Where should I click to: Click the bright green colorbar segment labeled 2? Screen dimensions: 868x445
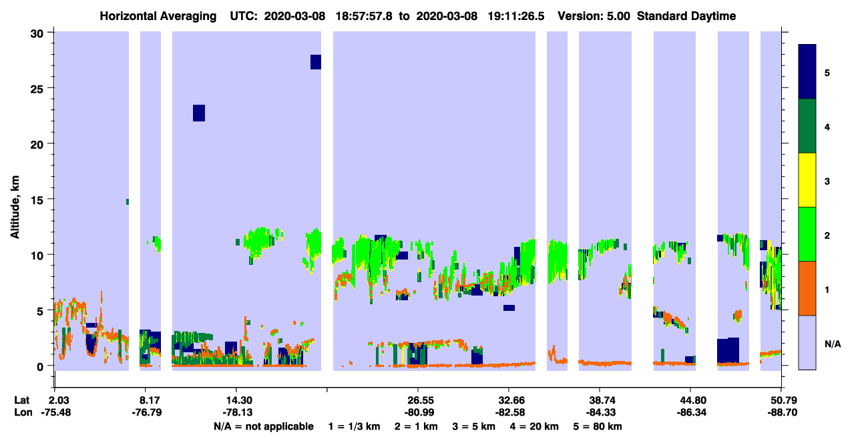pyautogui.click(x=807, y=234)
